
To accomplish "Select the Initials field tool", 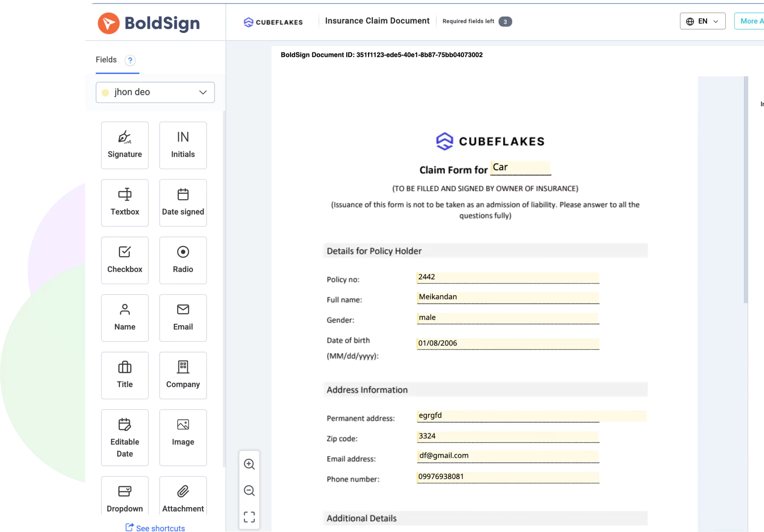I will click(x=183, y=145).
